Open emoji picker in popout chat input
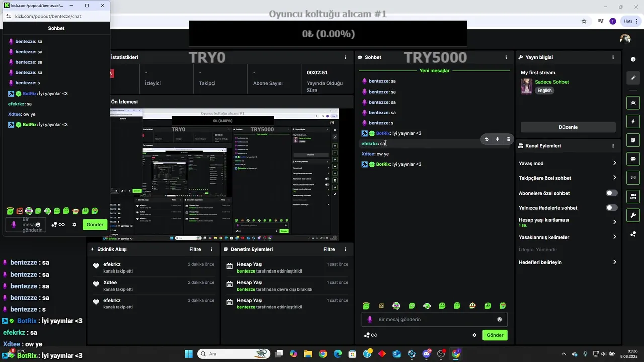 click(x=38, y=225)
